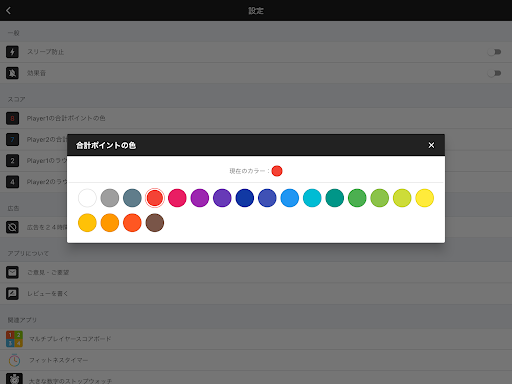This screenshot has height=384, width=512.
Task: Click the sleep prevention lightning icon
Action: pos(12,52)
